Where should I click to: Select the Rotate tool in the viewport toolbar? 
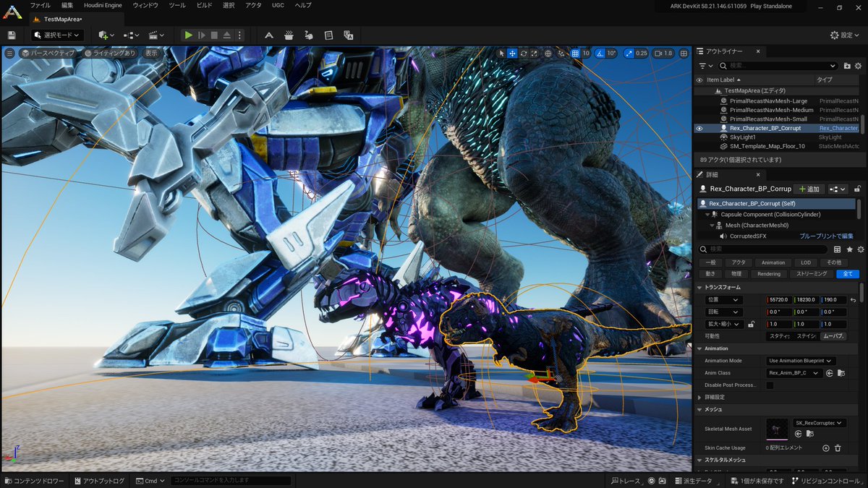524,53
